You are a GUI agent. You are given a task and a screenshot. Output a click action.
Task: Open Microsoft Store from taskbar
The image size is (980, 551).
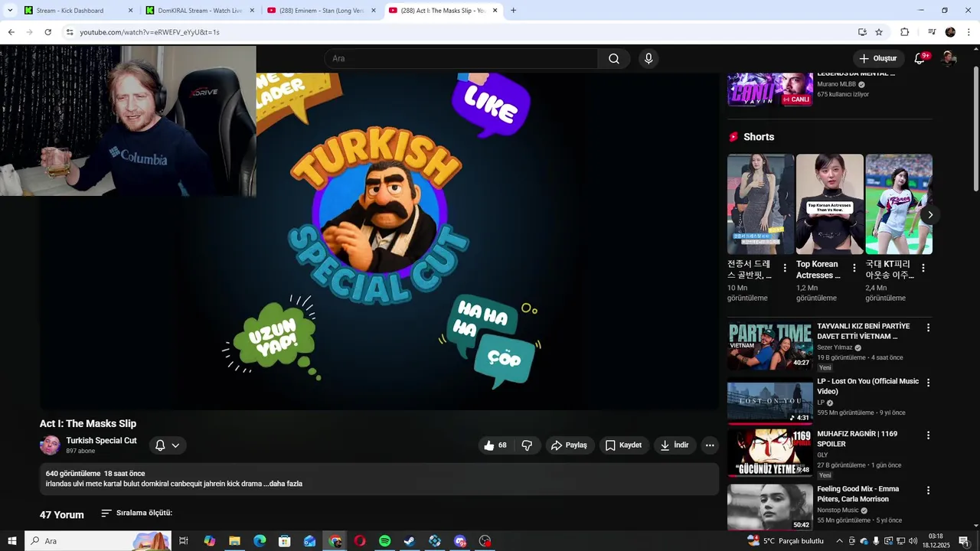(285, 541)
